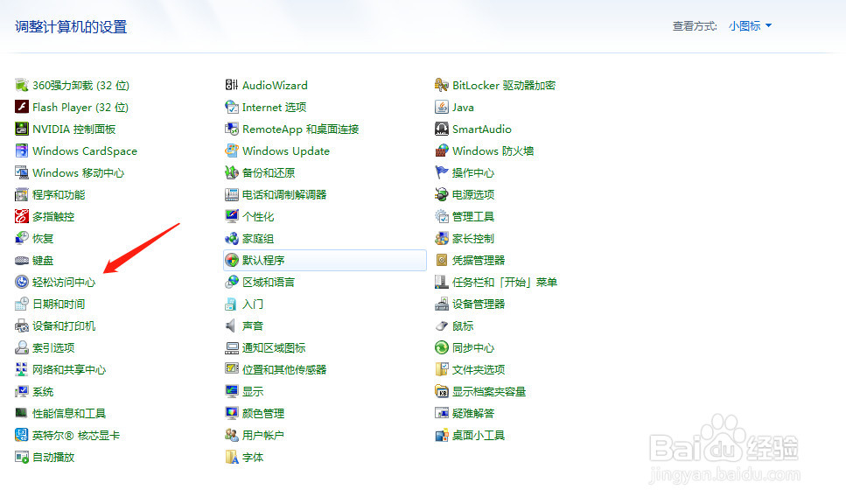Open the 字体 link

pyautogui.click(x=253, y=458)
